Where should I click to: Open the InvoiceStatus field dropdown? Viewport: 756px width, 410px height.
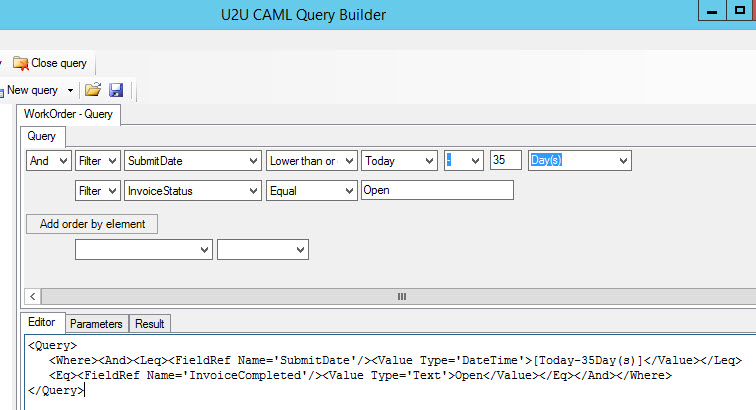pyautogui.click(x=192, y=191)
